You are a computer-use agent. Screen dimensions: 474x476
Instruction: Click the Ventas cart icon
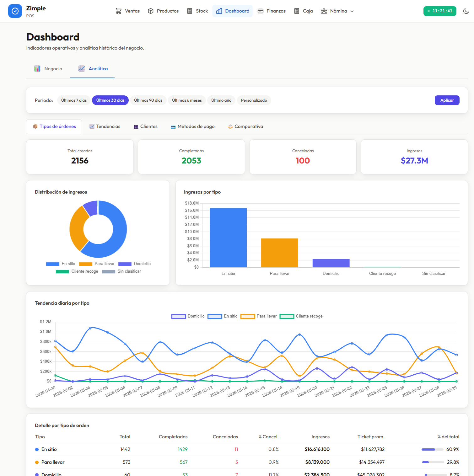(118, 11)
